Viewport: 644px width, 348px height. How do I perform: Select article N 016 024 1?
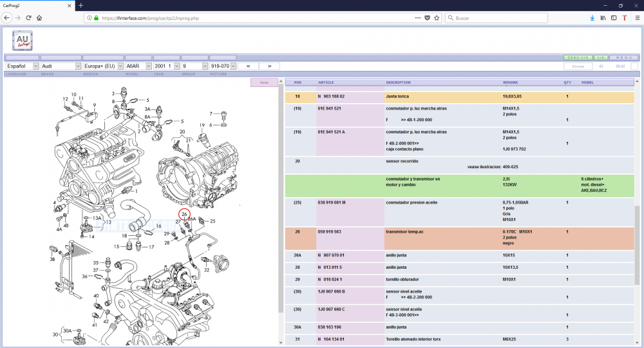(330, 280)
